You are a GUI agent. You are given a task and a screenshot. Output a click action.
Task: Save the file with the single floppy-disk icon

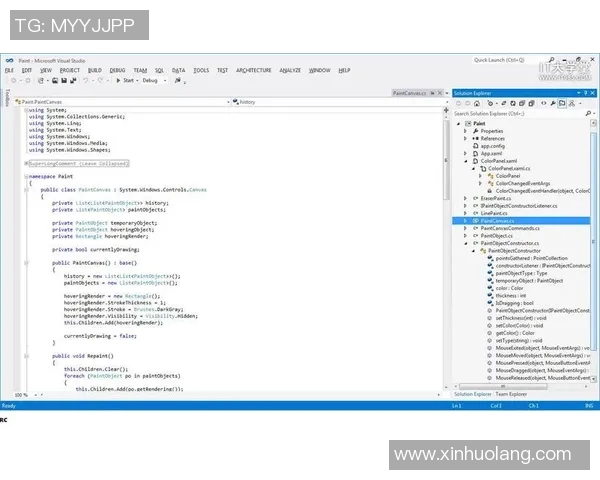pos(64,81)
